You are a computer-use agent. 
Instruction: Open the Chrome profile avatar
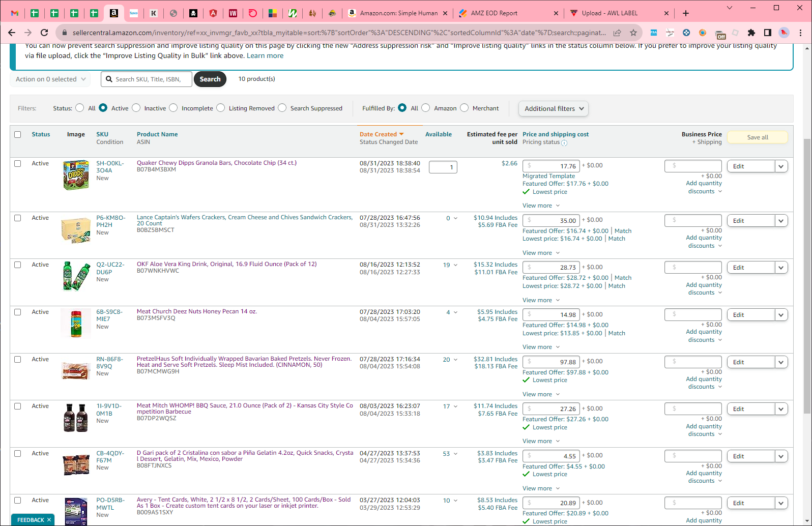coord(784,33)
